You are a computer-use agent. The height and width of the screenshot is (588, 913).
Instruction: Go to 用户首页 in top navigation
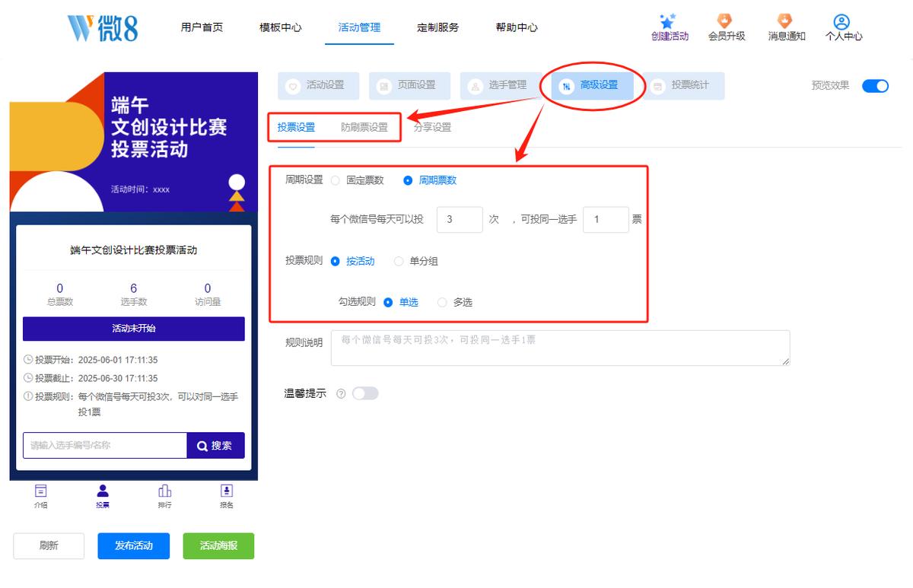pos(202,27)
